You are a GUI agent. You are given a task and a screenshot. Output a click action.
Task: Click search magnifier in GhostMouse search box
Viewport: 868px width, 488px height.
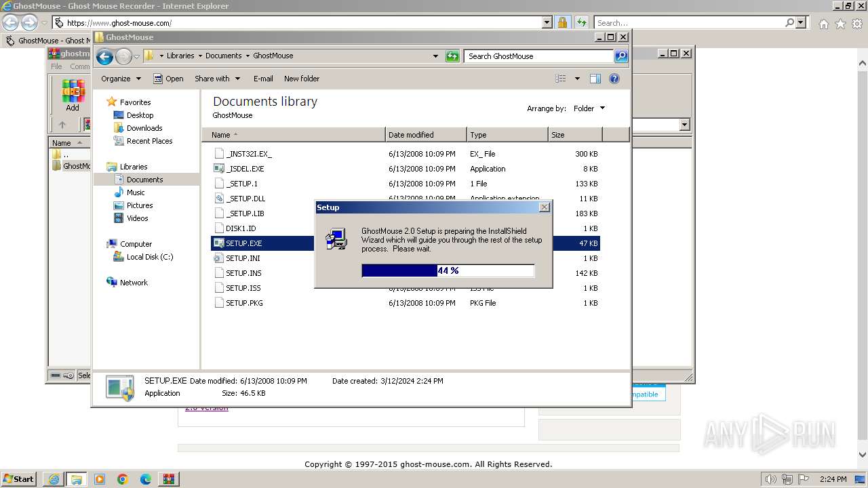(621, 56)
